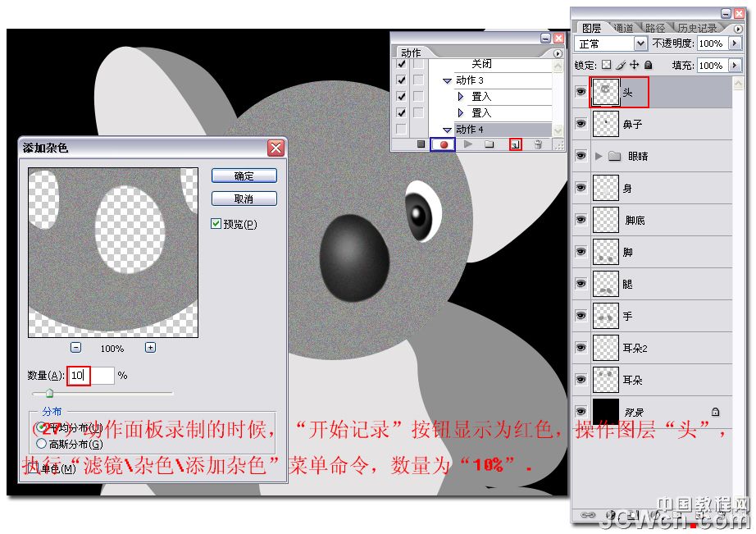Open the 动作 panel flyout menu arrow
This screenshot has height=534, width=756.
click(x=558, y=53)
